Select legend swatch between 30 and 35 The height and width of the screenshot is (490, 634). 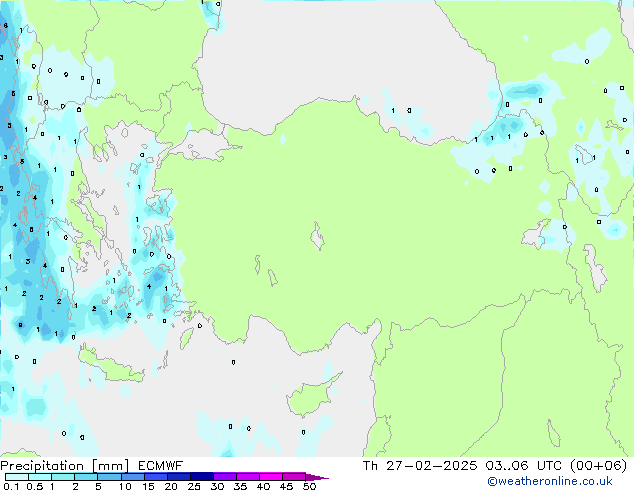228,477
